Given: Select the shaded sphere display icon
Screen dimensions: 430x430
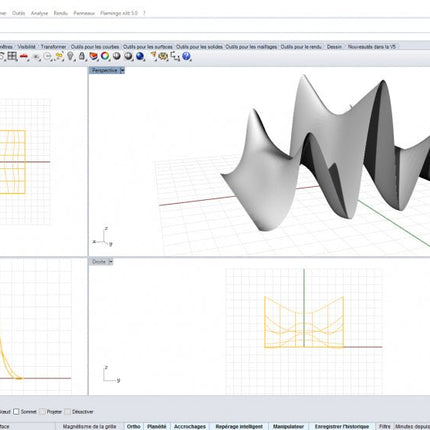Looking at the screenshot, I should coord(117,56).
